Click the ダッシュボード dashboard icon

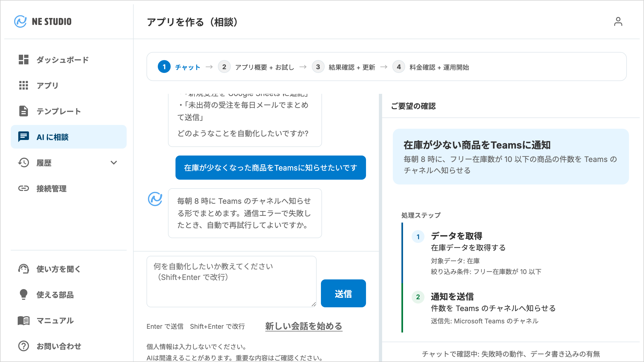tap(24, 60)
